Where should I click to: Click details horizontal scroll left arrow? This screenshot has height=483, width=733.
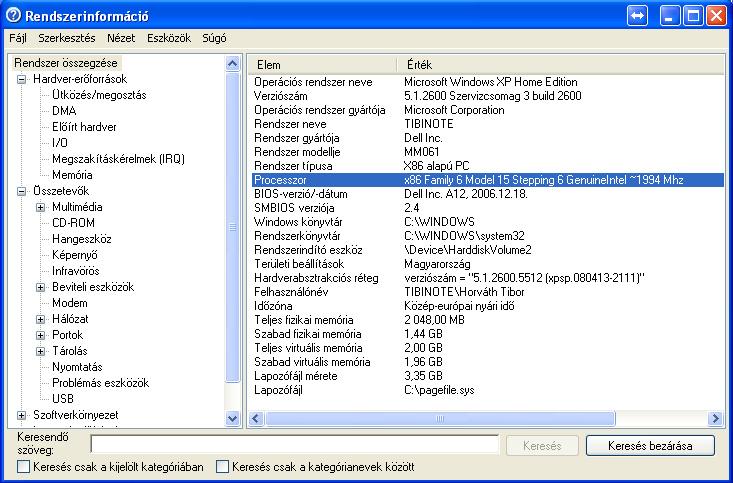(256, 418)
